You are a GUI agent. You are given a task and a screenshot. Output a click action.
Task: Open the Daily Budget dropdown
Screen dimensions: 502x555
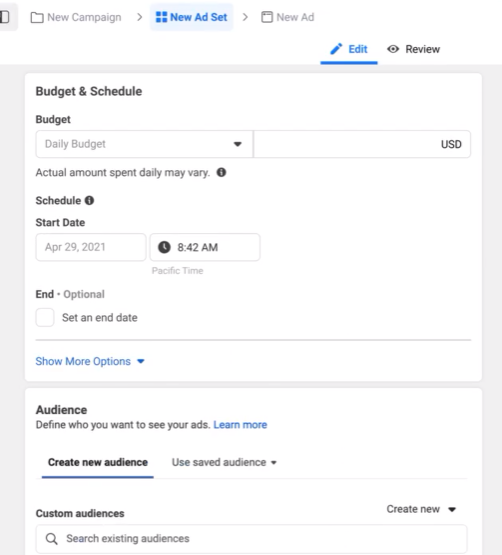[144, 144]
